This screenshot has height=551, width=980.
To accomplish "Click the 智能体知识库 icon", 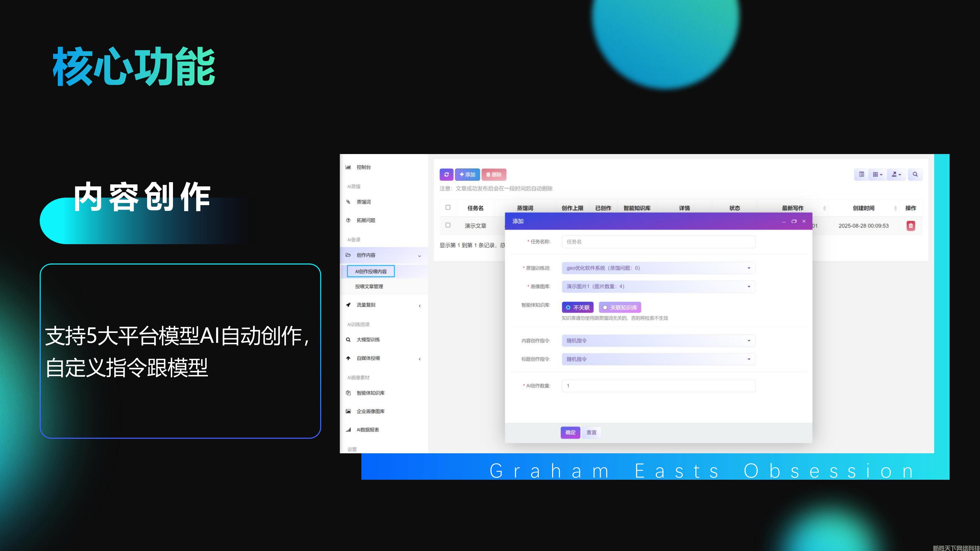I will point(348,393).
